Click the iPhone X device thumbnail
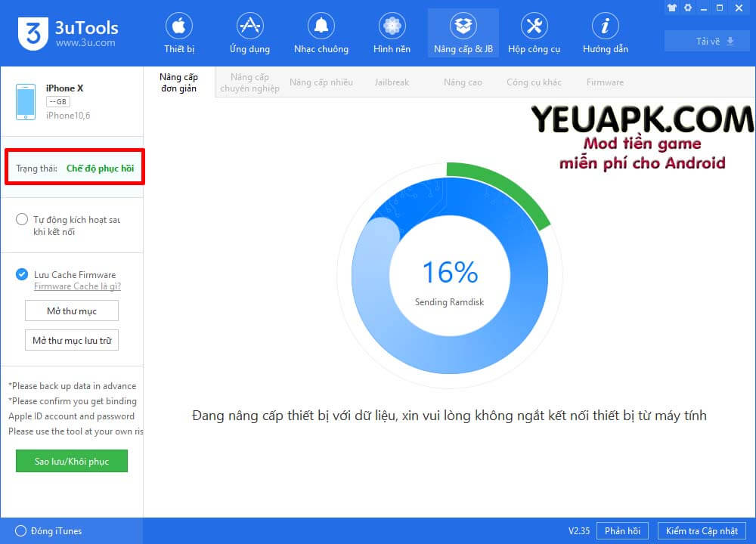The height and width of the screenshot is (544, 756). click(26, 102)
